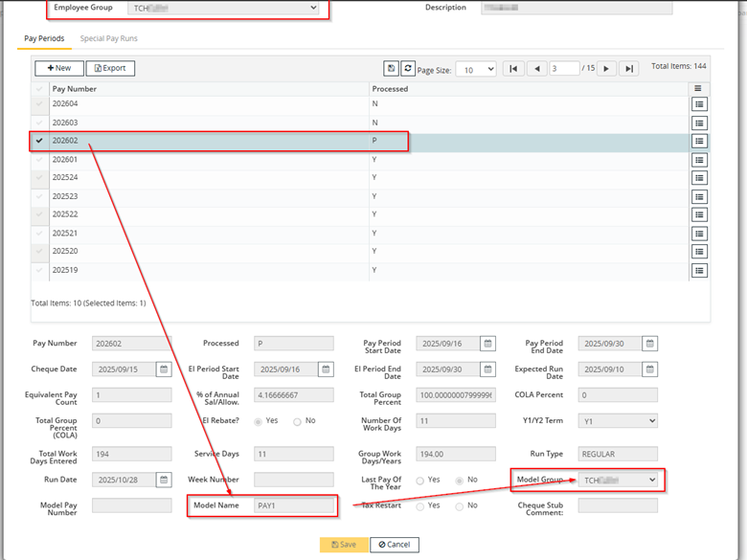The image size is (747, 560).
Task: Open detail menu for pay number 202519
Action: [x=699, y=271]
